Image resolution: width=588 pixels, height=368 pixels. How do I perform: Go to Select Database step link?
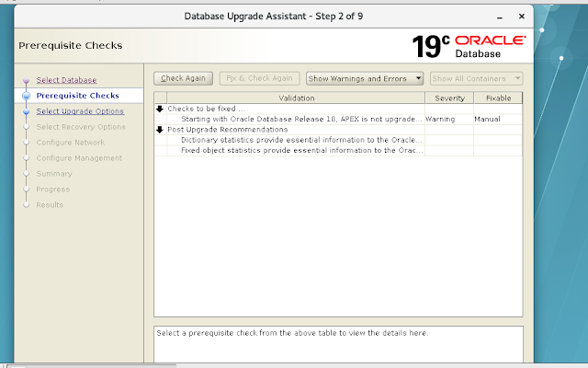click(66, 80)
